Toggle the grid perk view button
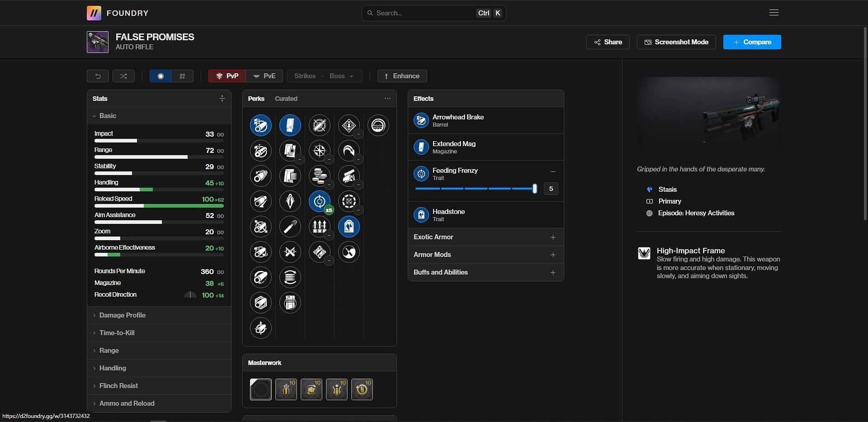The height and width of the screenshot is (422, 868). click(182, 76)
